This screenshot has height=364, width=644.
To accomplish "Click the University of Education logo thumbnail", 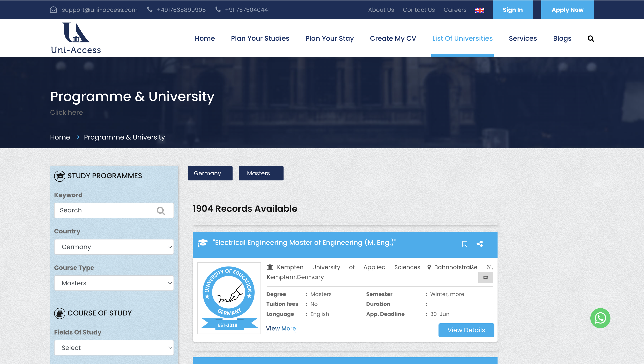I will [x=229, y=298].
